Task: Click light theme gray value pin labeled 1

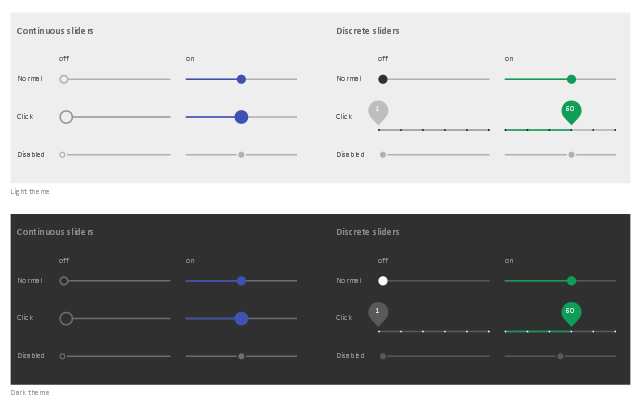Action: (378, 110)
